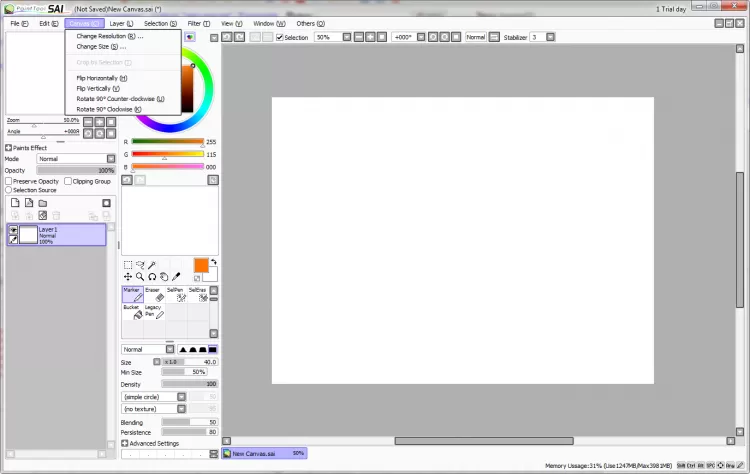This screenshot has height=474, width=750.
Task: Select the Eraser tool
Action: click(154, 294)
